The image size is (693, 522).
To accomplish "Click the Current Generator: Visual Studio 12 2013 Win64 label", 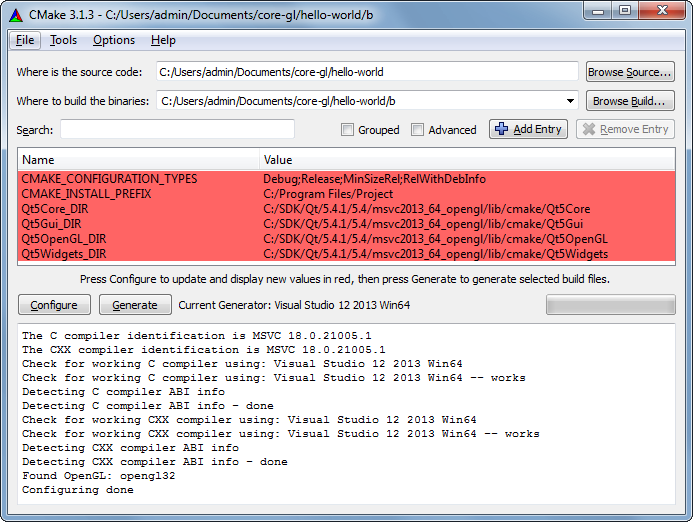I will pos(294,305).
